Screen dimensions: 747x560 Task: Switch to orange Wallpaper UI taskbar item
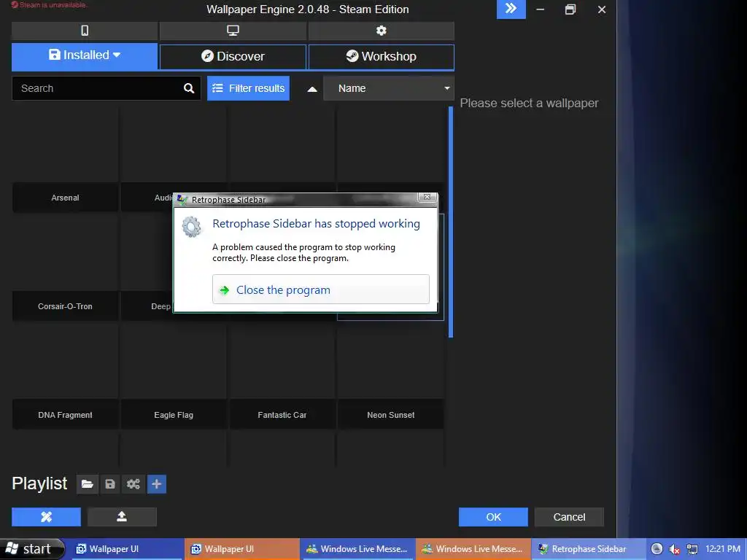[x=242, y=549]
